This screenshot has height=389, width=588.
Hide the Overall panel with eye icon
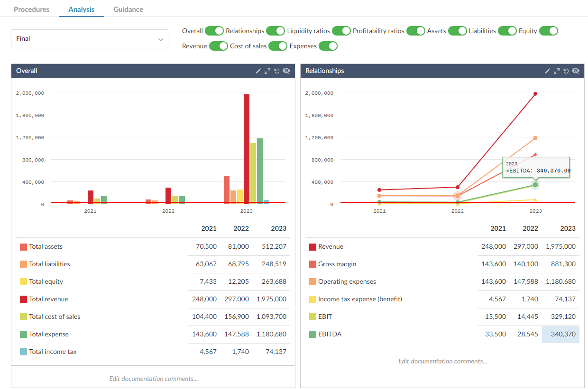pos(286,71)
